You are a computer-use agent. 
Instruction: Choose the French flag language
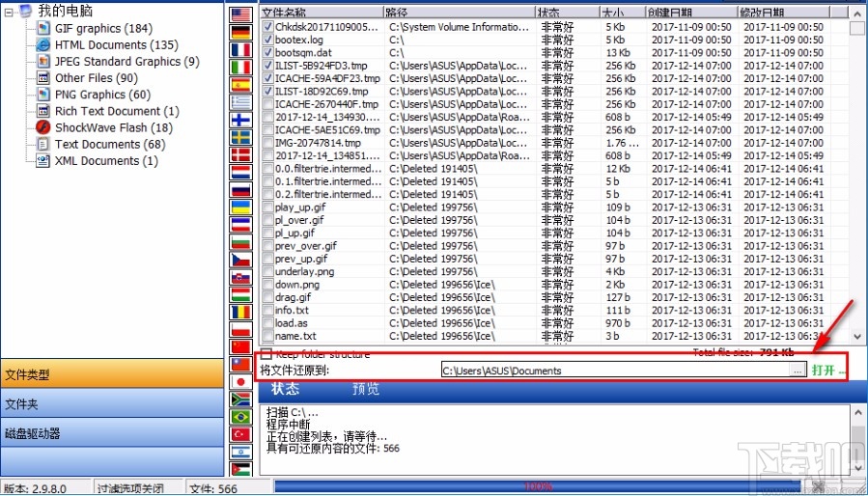241,50
